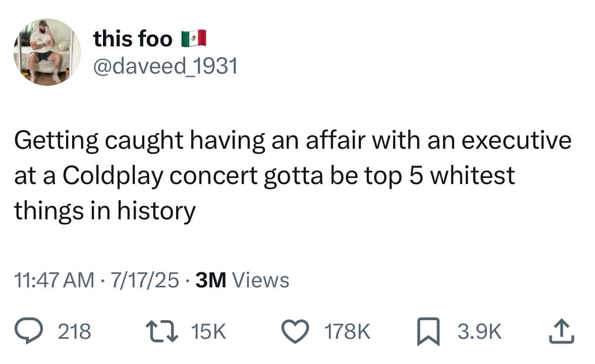Bookmark this tweet using the bookmark icon
The height and width of the screenshot is (364, 595).
428,332
